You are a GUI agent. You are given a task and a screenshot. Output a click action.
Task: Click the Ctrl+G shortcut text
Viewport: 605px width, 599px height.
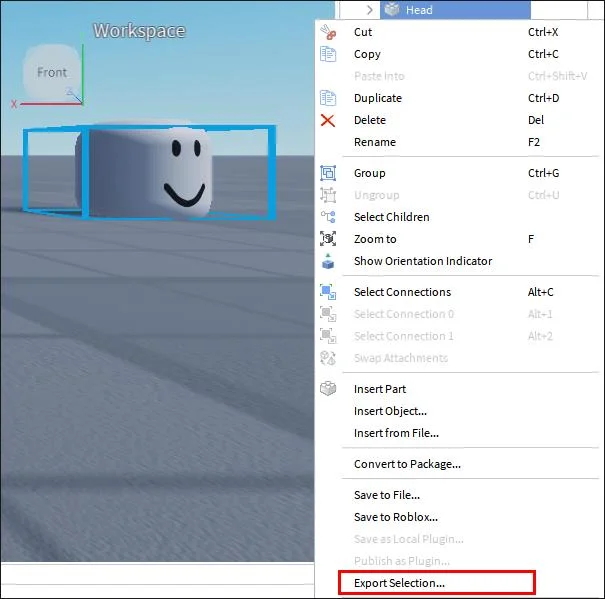[x=543, y=173]
